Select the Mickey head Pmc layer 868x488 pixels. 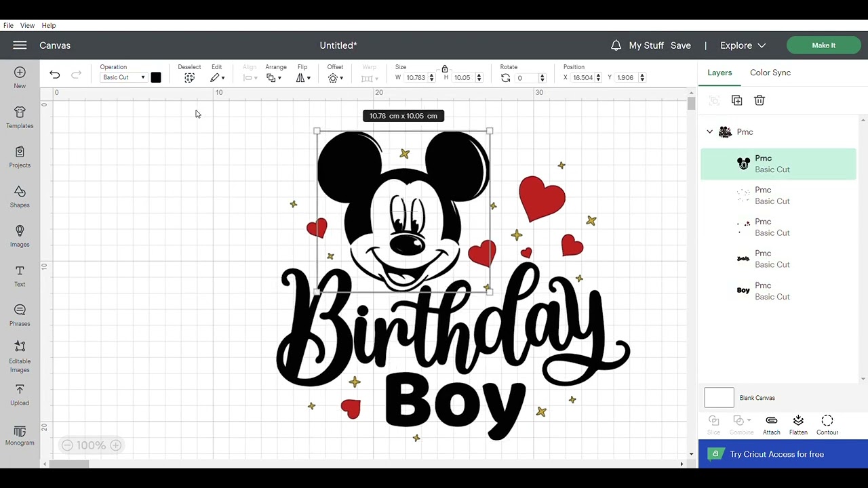(778, 164)
